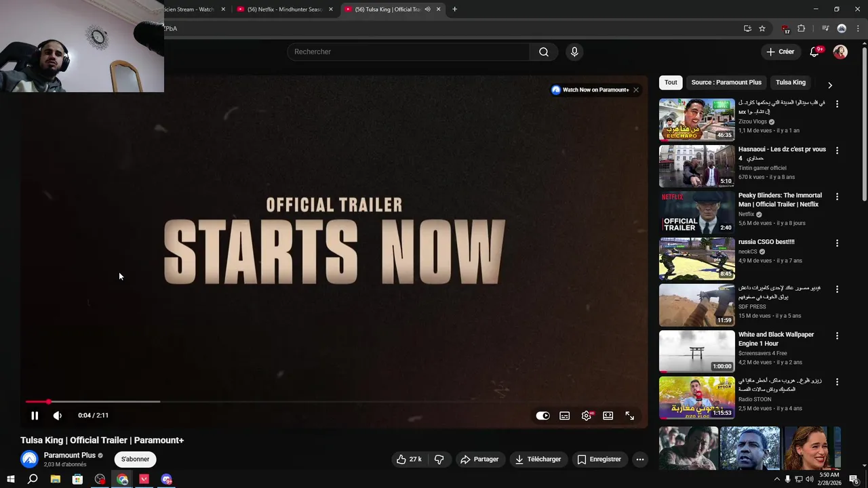
Task: Toggle the autoplay switch in the player
Action: pos(542,415)
